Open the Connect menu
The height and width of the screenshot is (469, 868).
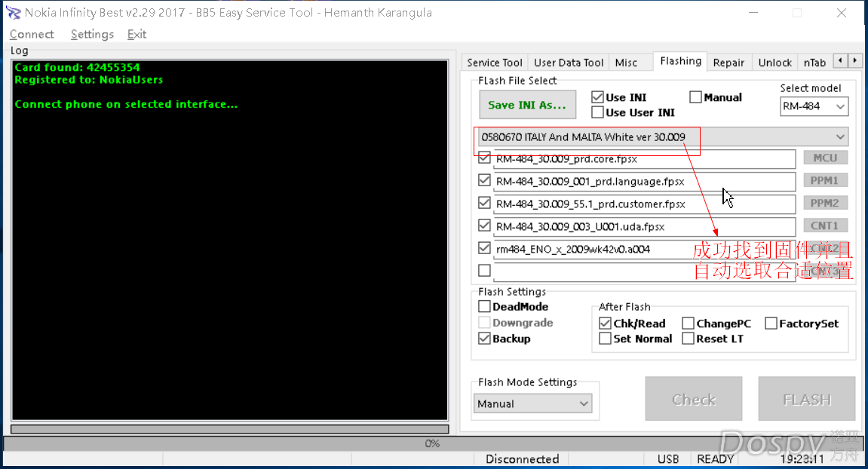[x=32, y=35]
